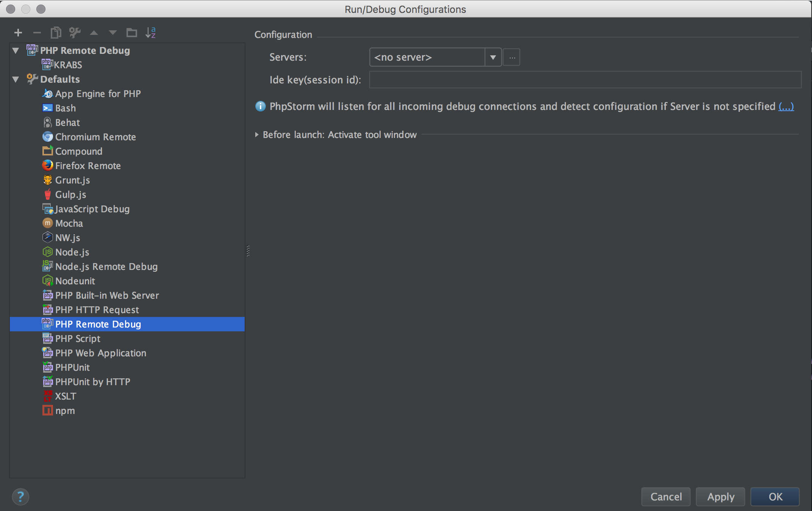Select the KRABS configuration item

click(x=66, y=64)
